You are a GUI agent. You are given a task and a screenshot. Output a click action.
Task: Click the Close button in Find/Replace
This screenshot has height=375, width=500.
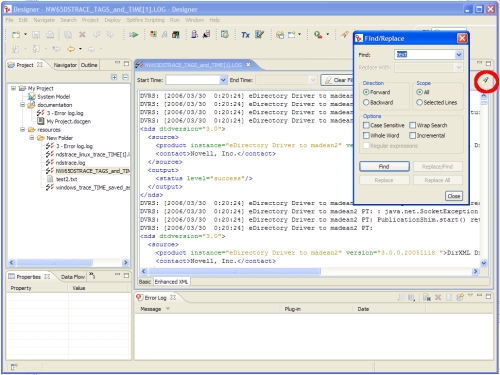point(454,196)
